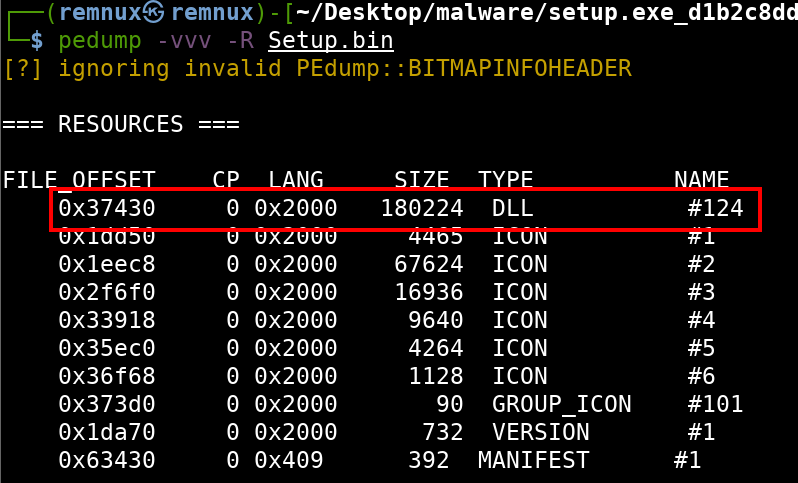The width and height of the screenshot is (798, 483).
Task: Click the [?] warning marker
Action: coord(22,68)
